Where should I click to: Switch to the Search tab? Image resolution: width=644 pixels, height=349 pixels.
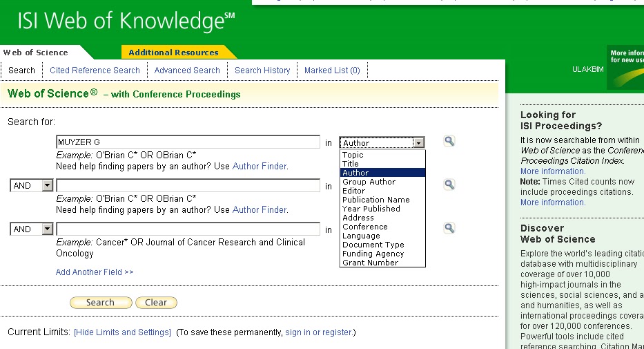tap(21, 70)
